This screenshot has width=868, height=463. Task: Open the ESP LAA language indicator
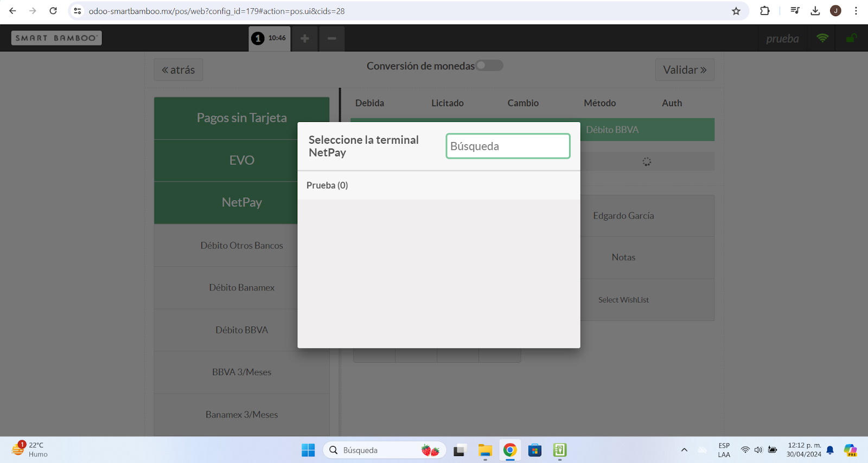point(724,450)
